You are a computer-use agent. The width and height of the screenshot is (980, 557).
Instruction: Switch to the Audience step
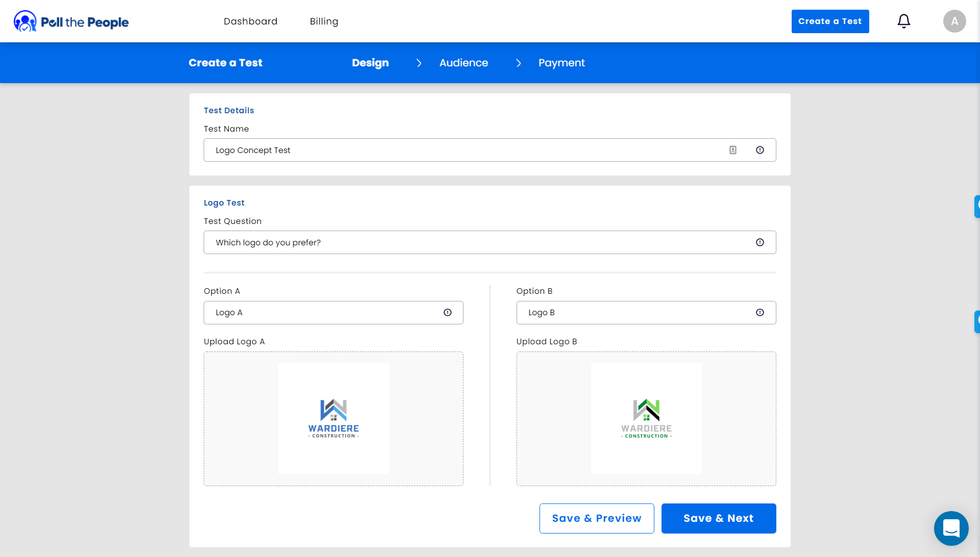click(463, 63)
